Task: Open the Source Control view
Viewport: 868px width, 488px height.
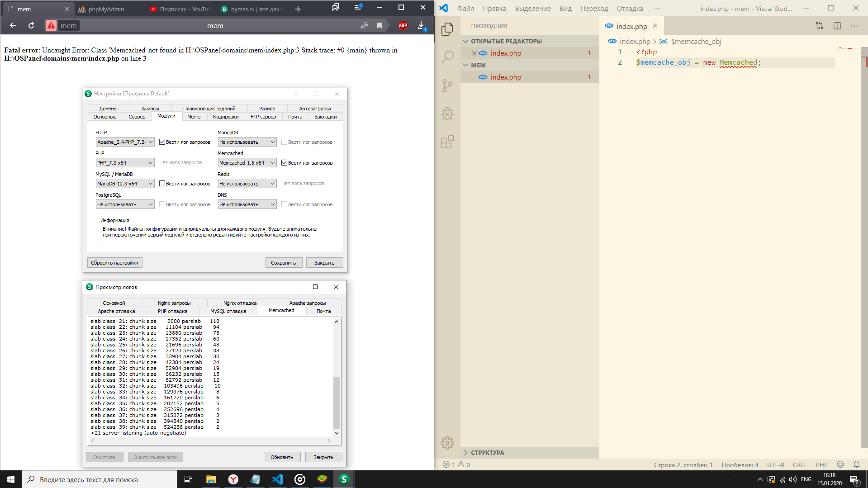Action: point(447,85)
